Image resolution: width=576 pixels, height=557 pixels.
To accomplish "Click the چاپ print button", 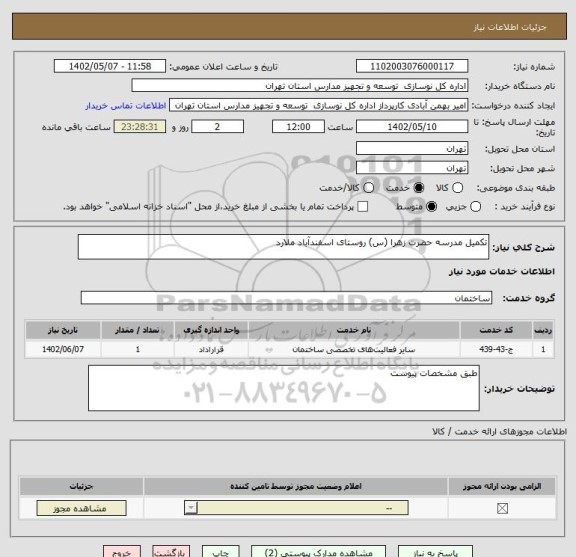I will pos(221,552).
